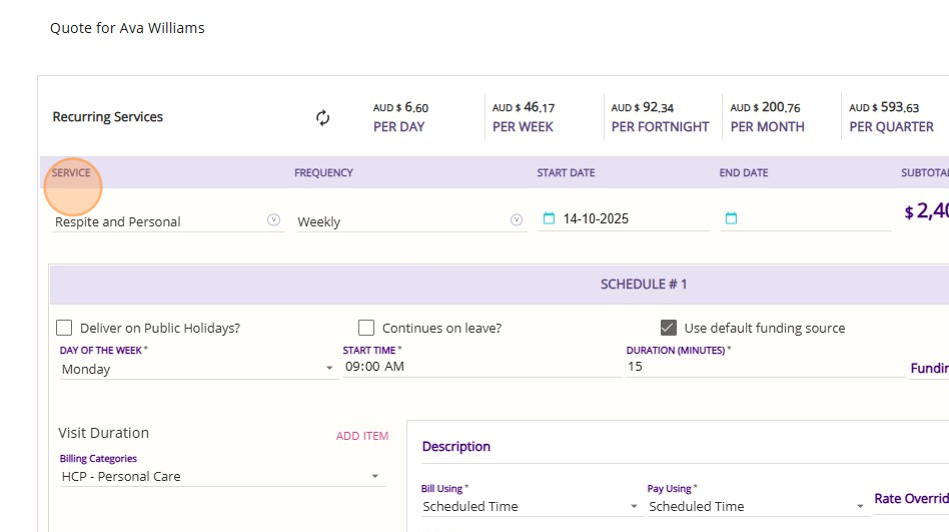Open the end date calendar icon
949x532 pixels.
[x=731, y=218]
